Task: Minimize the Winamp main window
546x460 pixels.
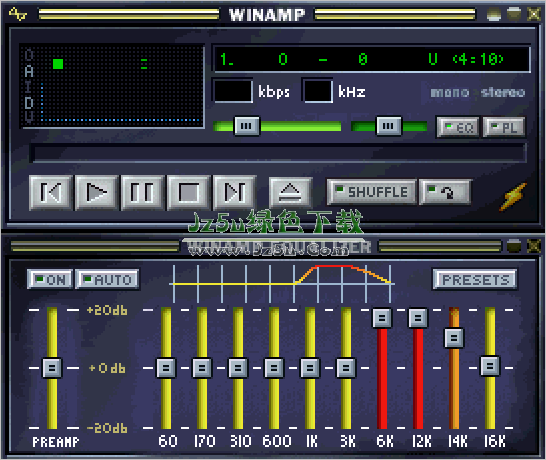Action: pos(494,14)
